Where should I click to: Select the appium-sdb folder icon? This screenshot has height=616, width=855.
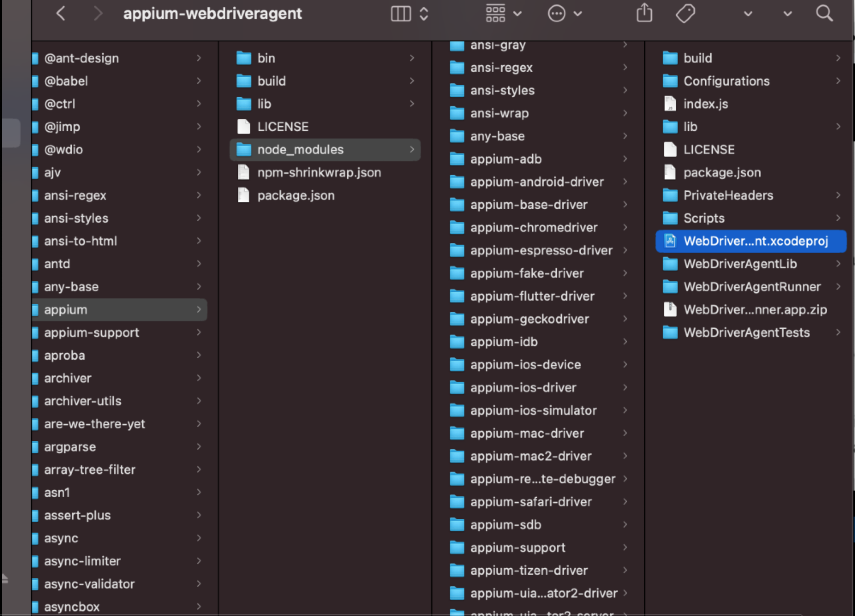(457, 525)
